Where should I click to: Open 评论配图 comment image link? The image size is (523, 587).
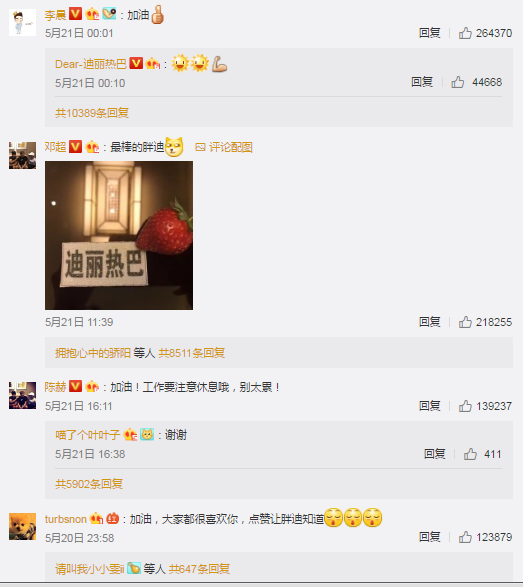[224, 147]
